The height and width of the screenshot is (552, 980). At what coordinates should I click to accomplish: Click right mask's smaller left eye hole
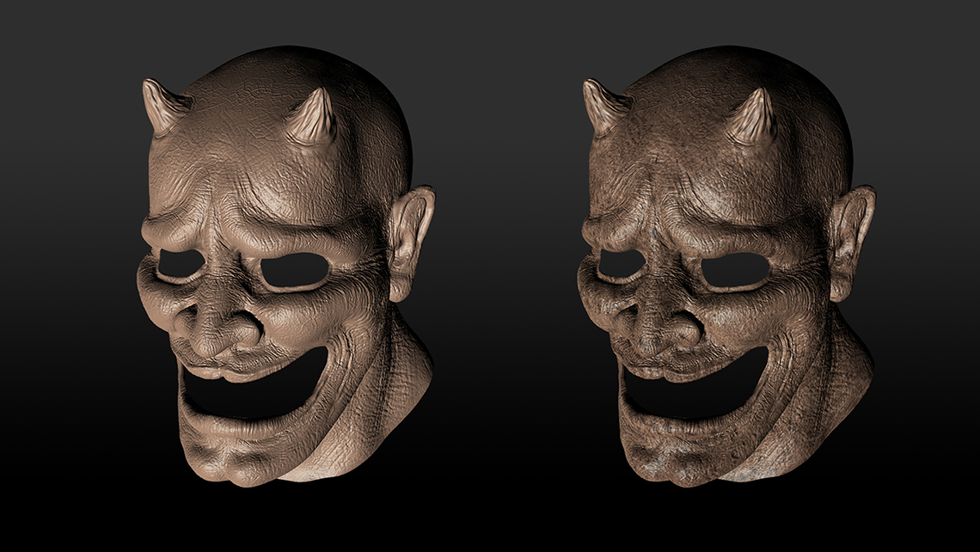point(621,265)
